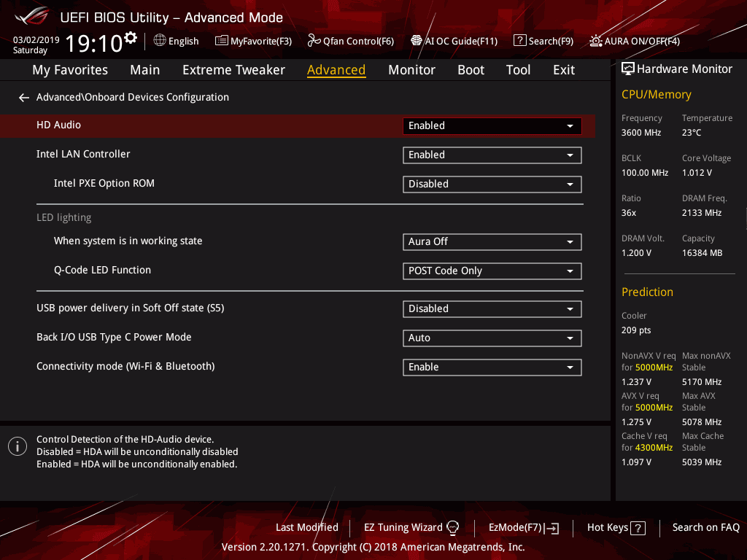Open clock settings gear icon
The image size is (747, 560).
pyautogui.click(x=130, y=38)
